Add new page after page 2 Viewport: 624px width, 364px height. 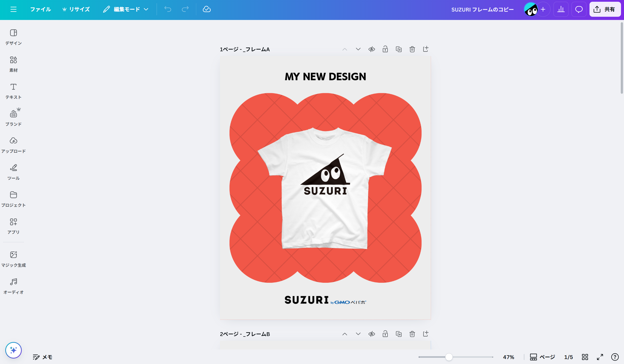pos(426,334)
